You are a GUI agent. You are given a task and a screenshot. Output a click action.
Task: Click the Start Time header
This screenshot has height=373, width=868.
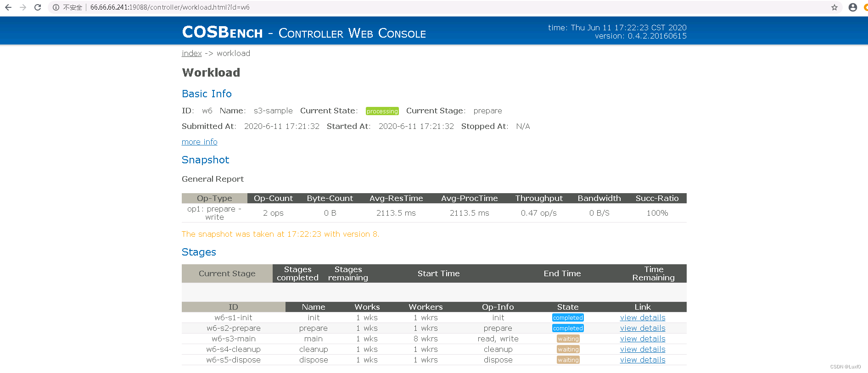[438, 273]
